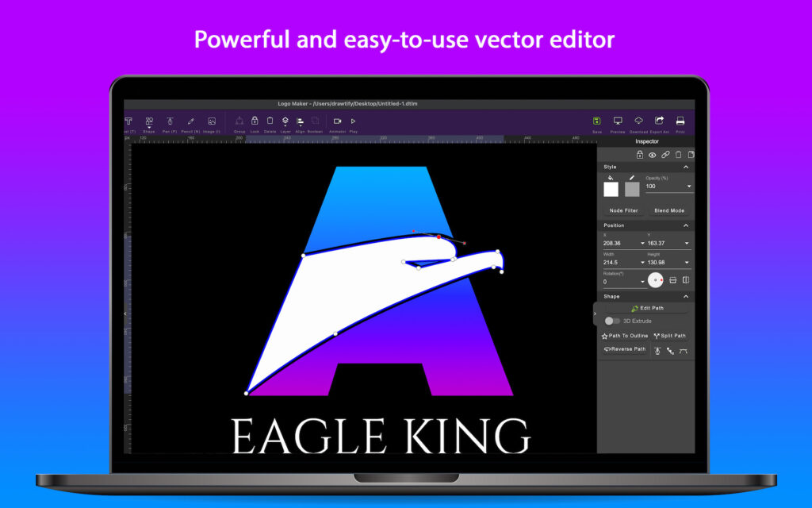Image resolution: width=812 pixels, height=508 pixels.
Task: Click the curve handle icon in Shape section
Action: click(683, 351)
